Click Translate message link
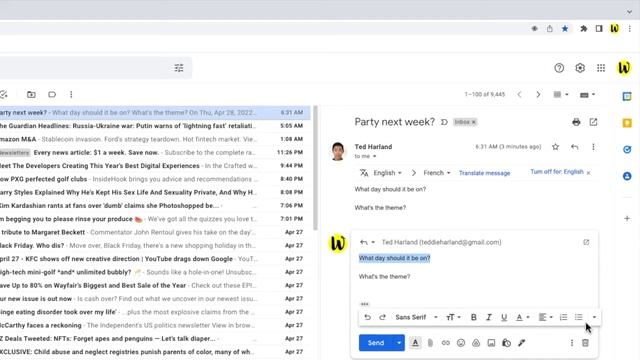The height and width of the screenshot is (360, 640). (484, 173)
